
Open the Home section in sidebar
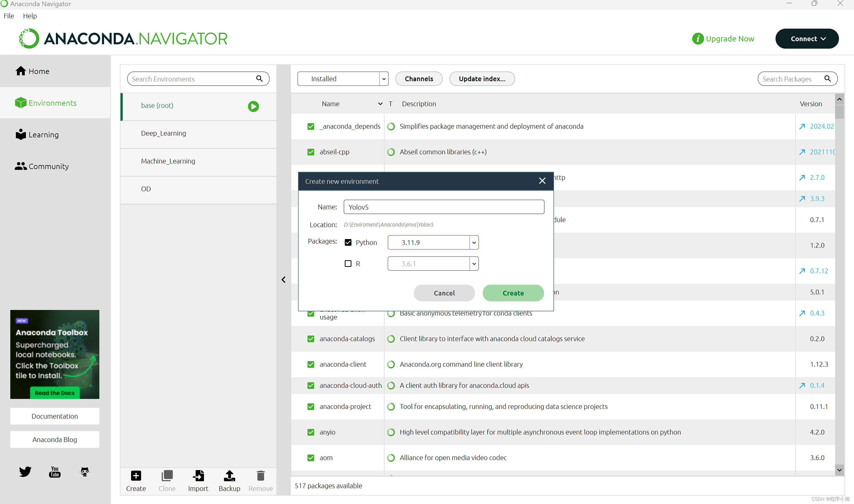point(55,71)
